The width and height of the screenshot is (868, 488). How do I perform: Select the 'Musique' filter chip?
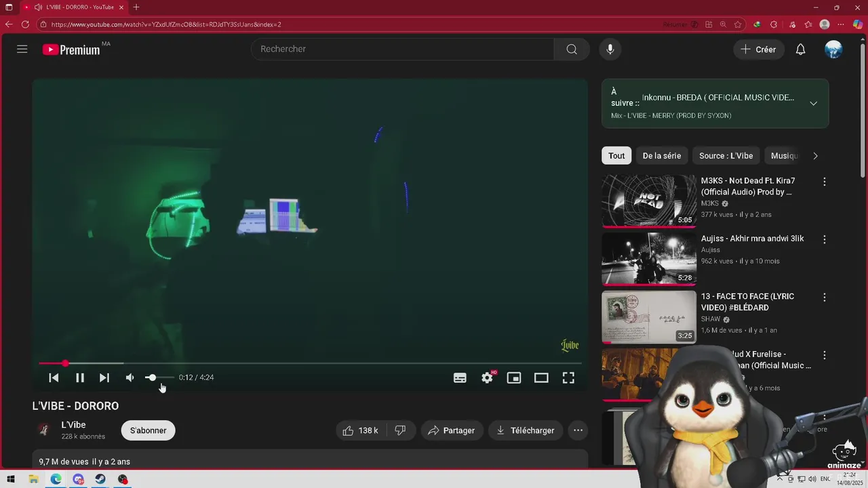coord(784,156)
